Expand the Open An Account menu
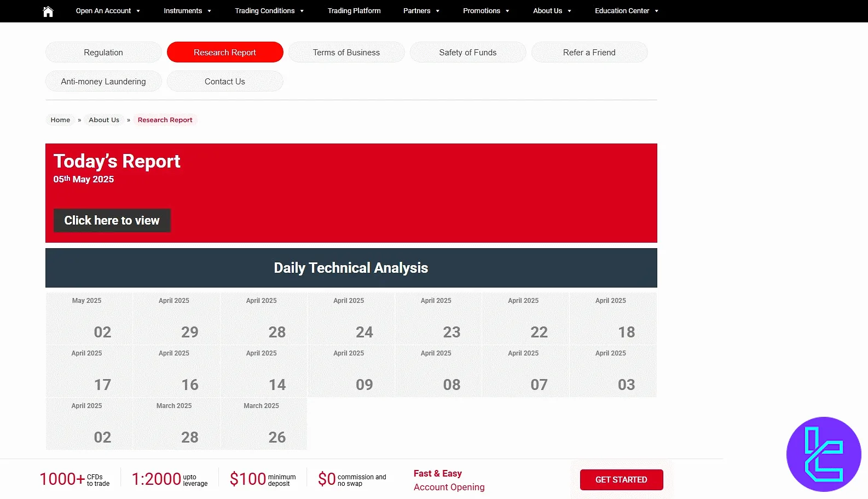 coord(108,11)
